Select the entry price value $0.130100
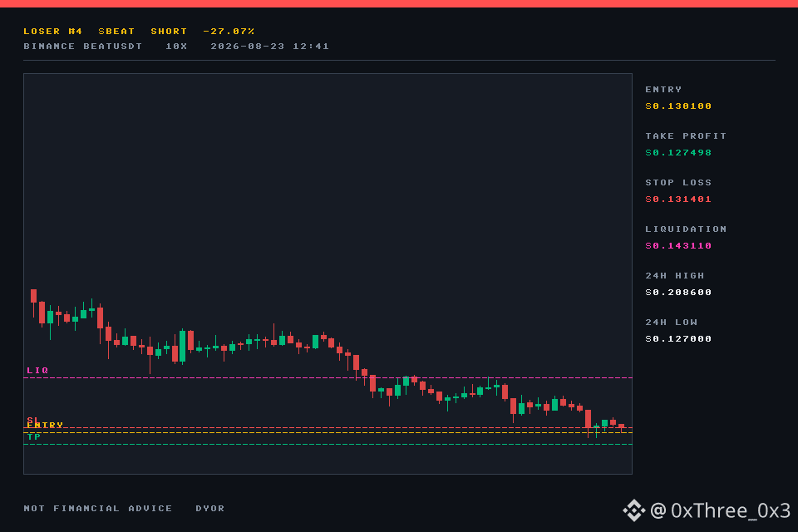Viewport: 798px width, 532px height. coord(678,106)
